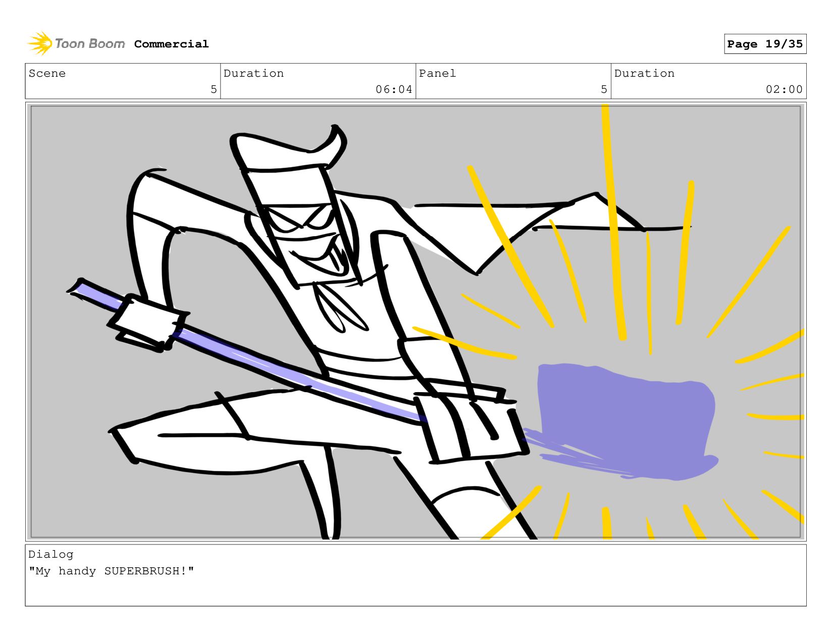Click the 'Panel' header label

(437, 73)
